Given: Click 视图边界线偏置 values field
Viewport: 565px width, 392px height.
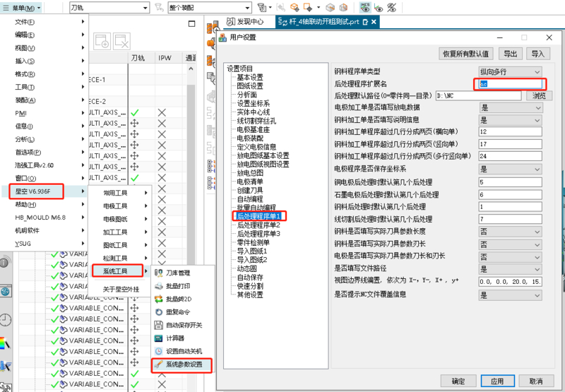Looking at the screenshot, I should coord(510,282).
